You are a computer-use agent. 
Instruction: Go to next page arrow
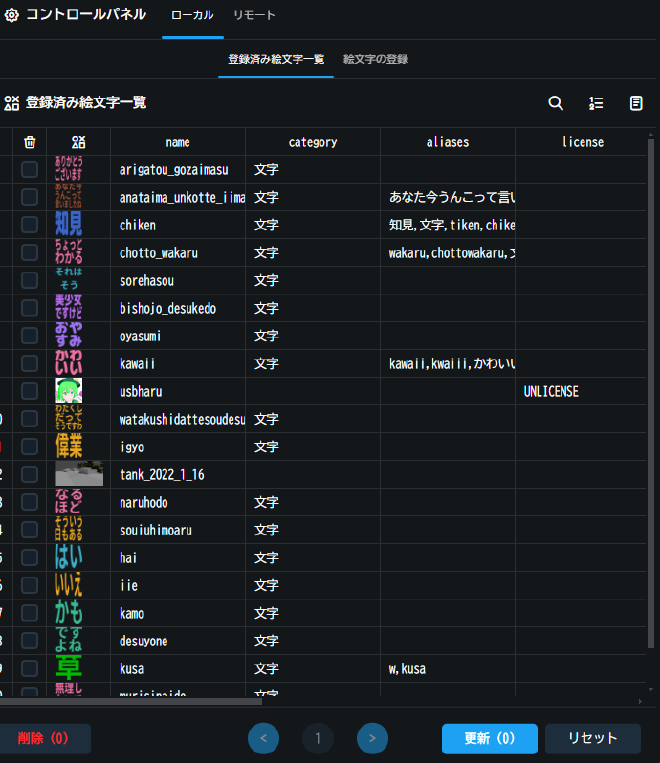pos(372,739)
